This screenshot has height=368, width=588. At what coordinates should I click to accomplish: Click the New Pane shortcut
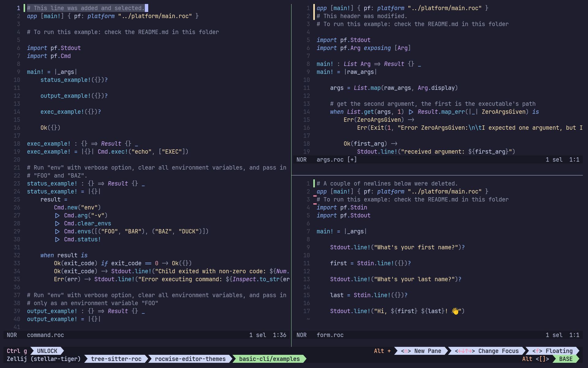[421, 351]
